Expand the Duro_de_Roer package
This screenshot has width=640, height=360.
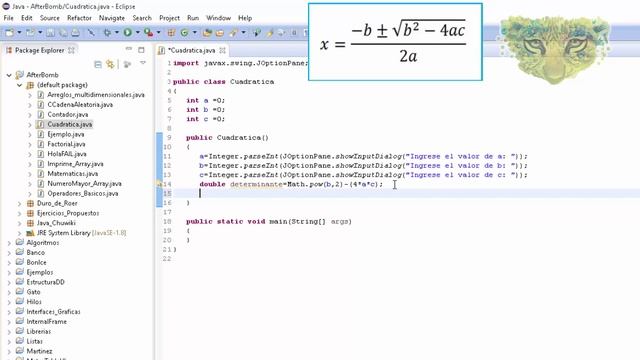point(19,203)
